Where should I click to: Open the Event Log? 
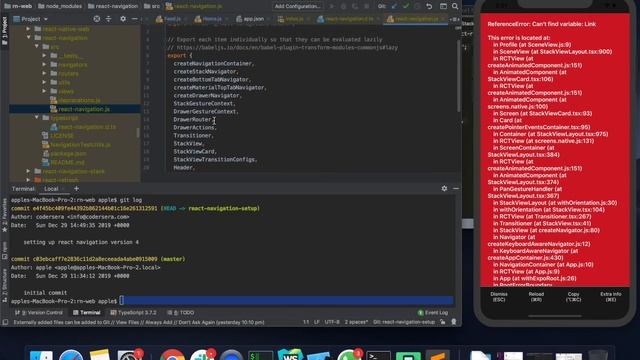(x=433, y=313)
